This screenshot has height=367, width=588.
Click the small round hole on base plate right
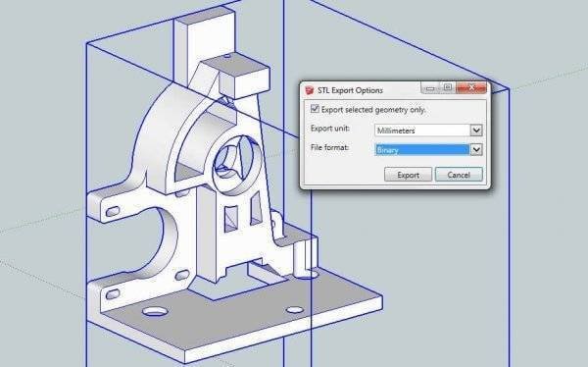[295, 310]
